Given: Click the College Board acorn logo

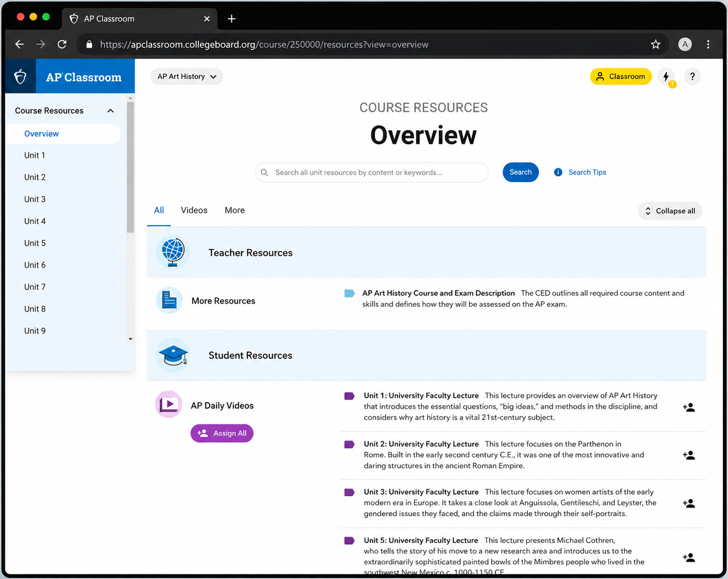Looking at the screenshot, I should (20, 77).
